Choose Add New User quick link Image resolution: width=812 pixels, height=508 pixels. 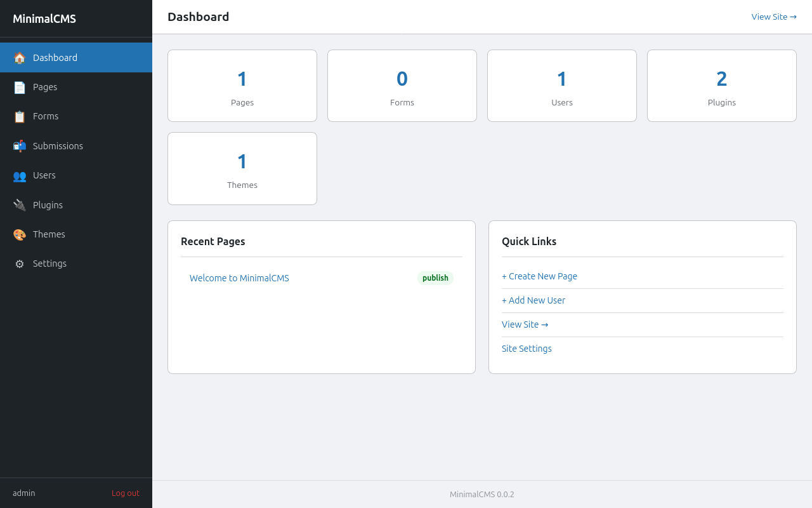click(x=534, y=300)
